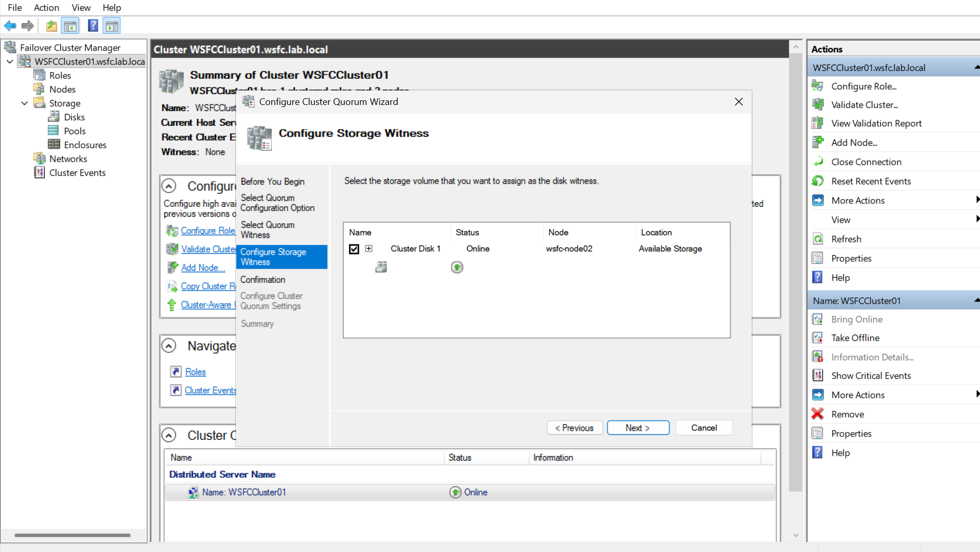Click the Cluster Events icon in tree

pos(40,172)
